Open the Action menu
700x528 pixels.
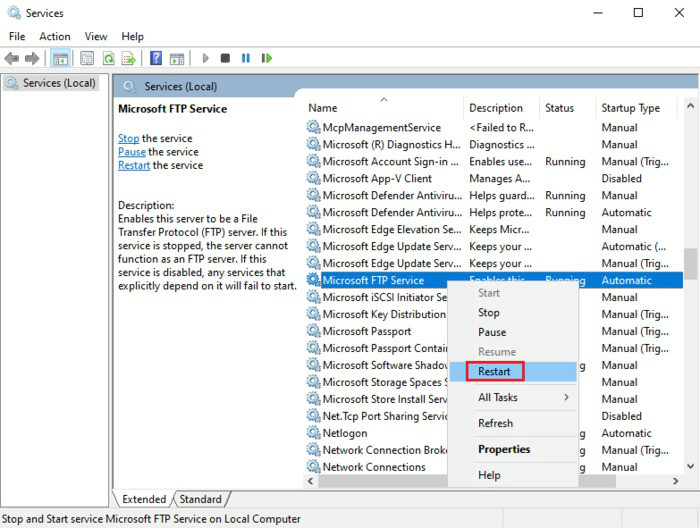click(55, 36)
